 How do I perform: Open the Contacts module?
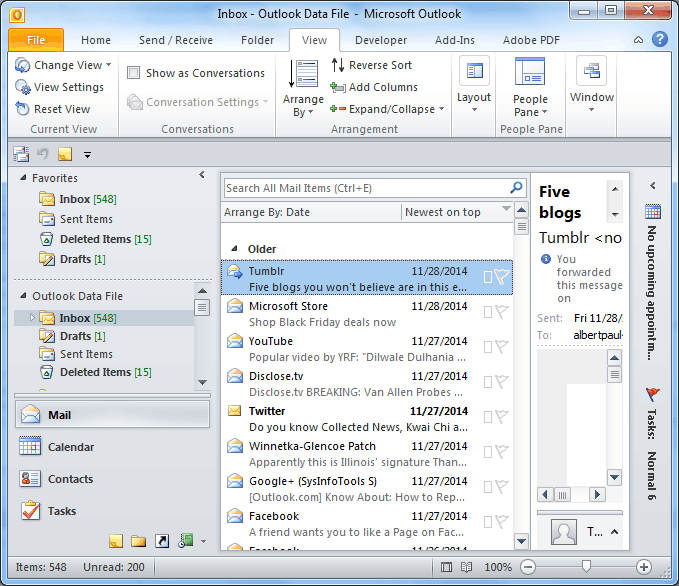tap(113, 479)
